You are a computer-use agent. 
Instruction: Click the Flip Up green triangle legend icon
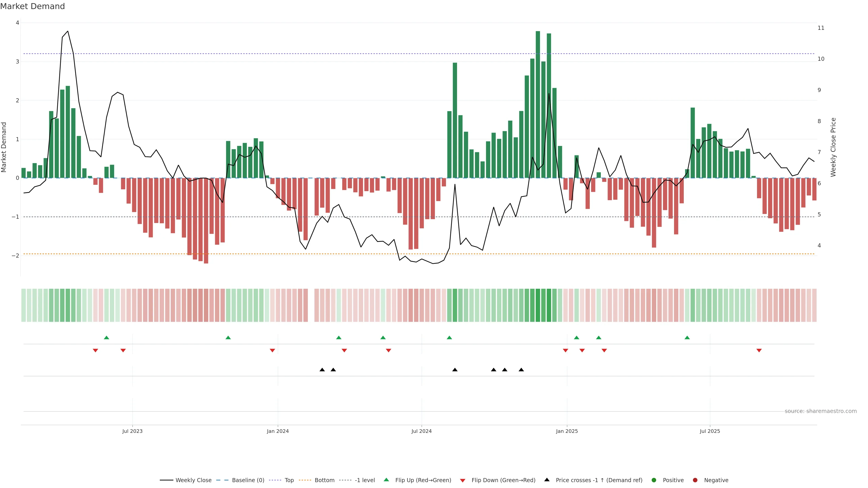pyautogui.click(x=387, y=480)
